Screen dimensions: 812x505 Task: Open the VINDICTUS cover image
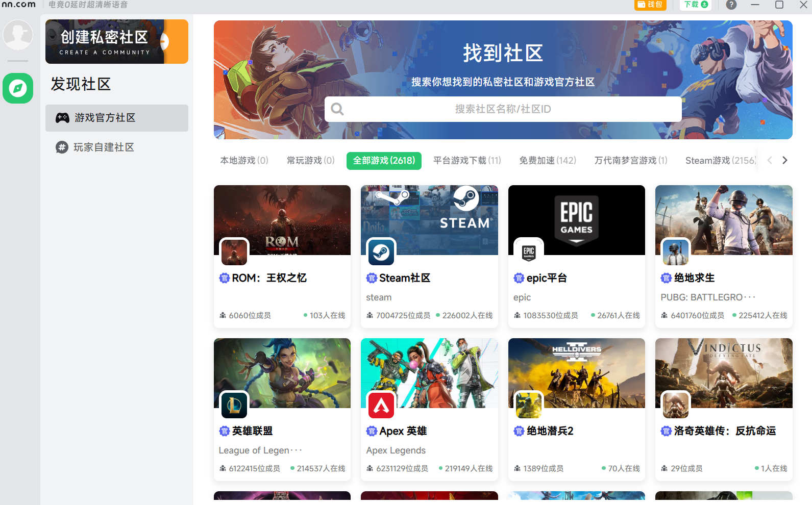click(724, 373)
